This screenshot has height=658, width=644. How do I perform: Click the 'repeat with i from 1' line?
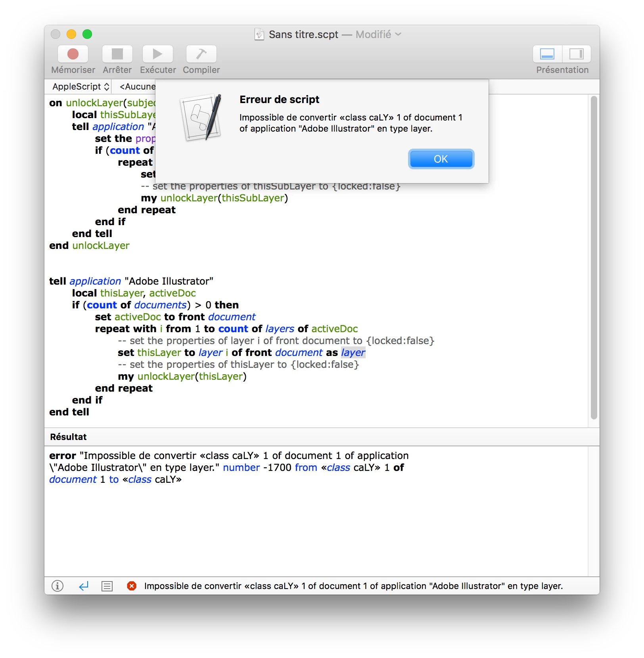click(x=226, y=329)
